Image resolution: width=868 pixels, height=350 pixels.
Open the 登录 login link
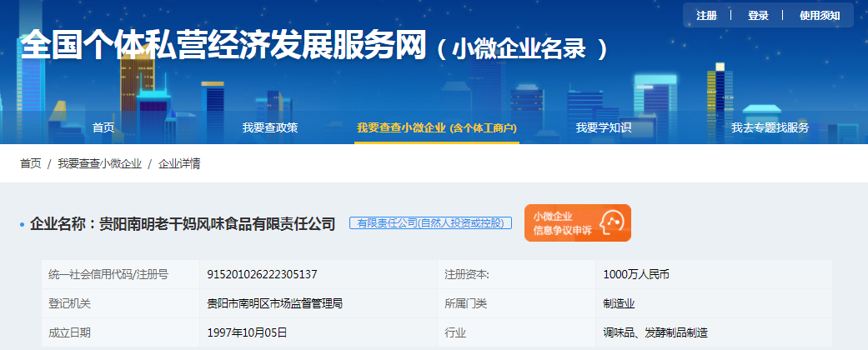click(x=758, y=16)
